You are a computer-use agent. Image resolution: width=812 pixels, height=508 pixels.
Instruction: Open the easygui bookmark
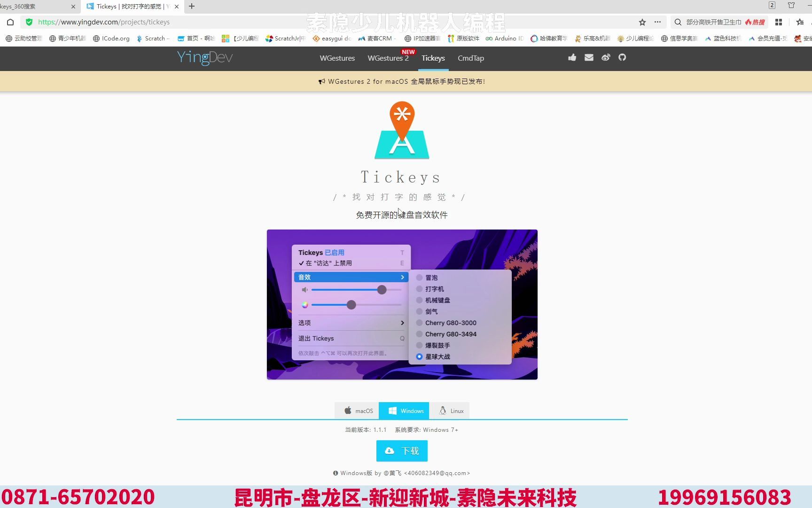click(x=332, y=39)
